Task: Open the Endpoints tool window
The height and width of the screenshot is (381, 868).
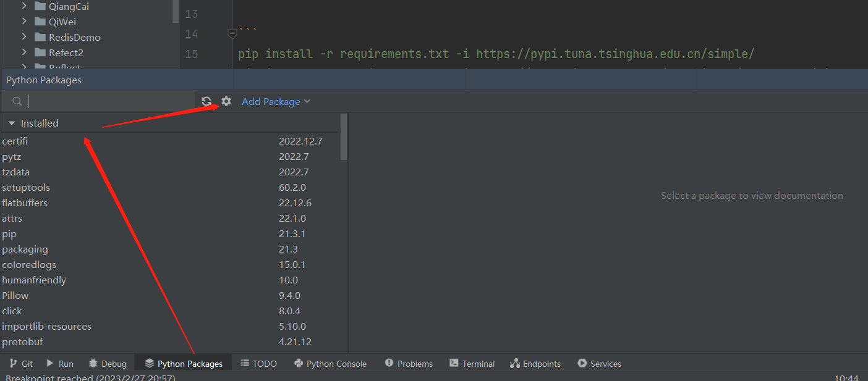Action: pyautogui.click(x=535, y=364)
